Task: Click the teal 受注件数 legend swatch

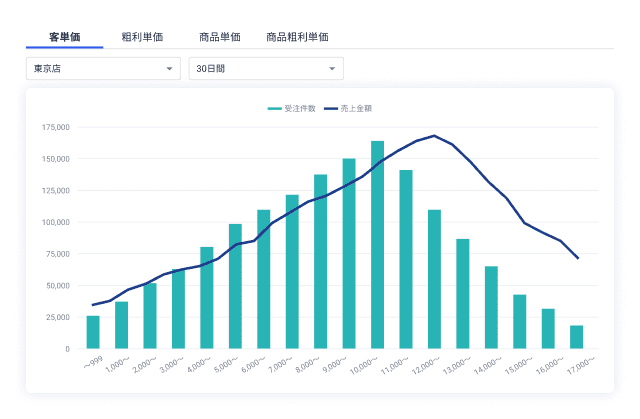Action: [275, 107]
